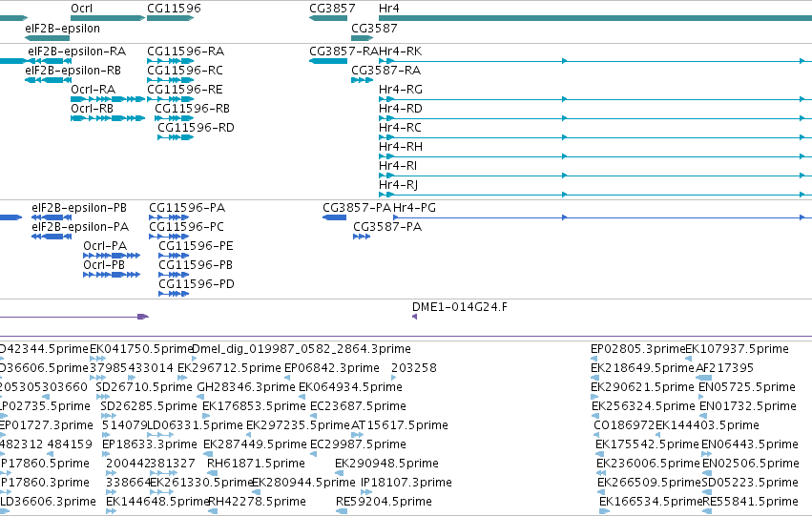
Task: Select the CG11596-RD transcript
Action: [196, 128]
